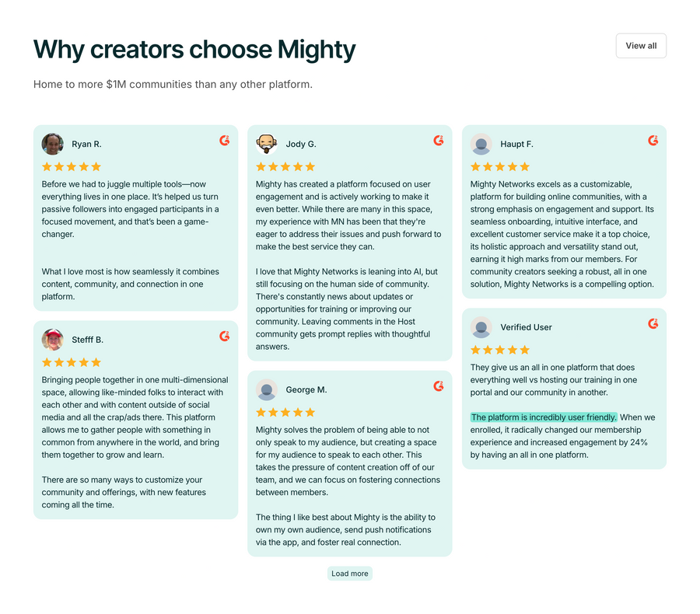Click the star rating on Haupt F.'s review
The height and width of the screenshot is (614, 700).
499,166
